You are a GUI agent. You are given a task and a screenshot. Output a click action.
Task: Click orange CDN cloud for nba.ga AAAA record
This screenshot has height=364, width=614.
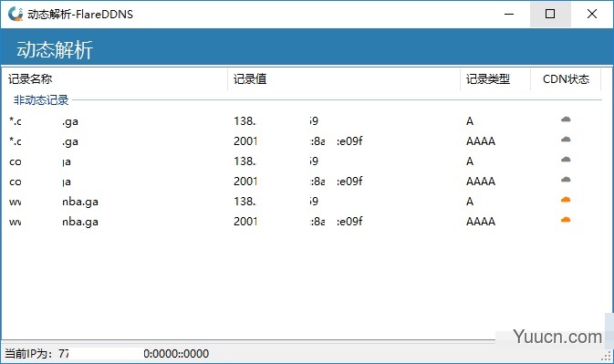pos(566,220)
